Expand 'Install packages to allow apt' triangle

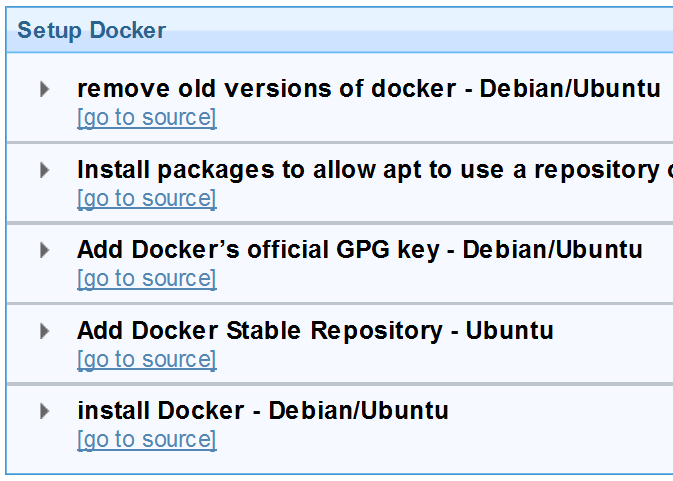point(44,170)
